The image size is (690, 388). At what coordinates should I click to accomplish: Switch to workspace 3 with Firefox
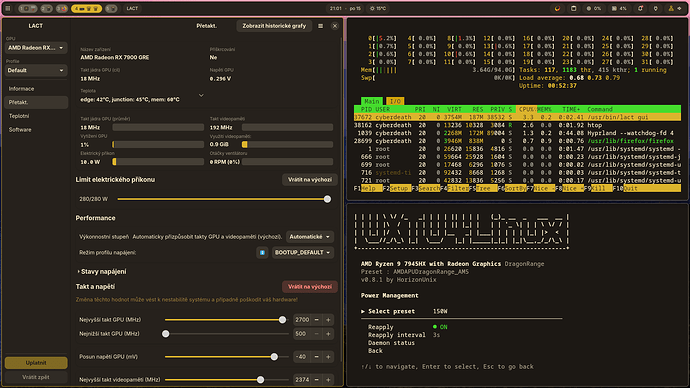point(62,8)
